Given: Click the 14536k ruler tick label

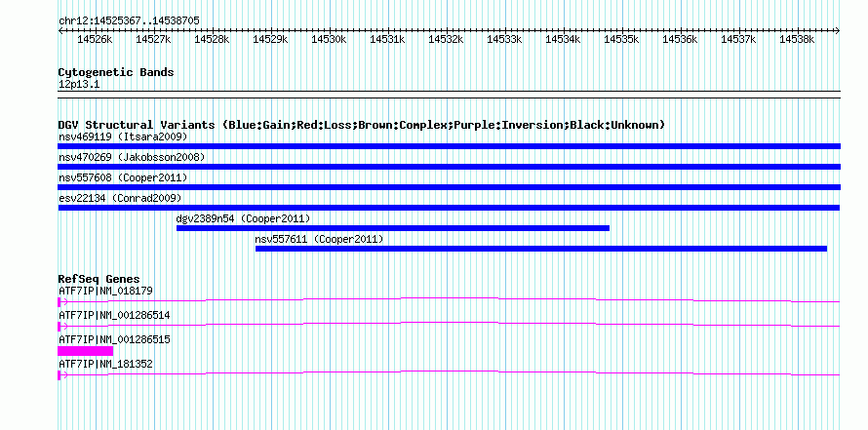Looking at the screenshot, I should [x=681, y=39].
